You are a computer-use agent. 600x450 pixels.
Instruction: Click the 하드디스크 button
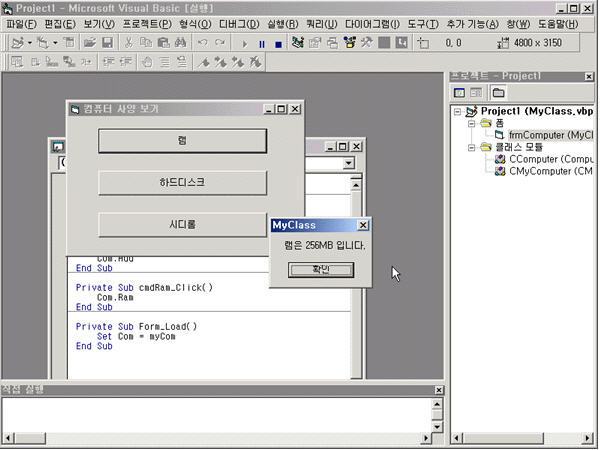[x=183, y=183]
